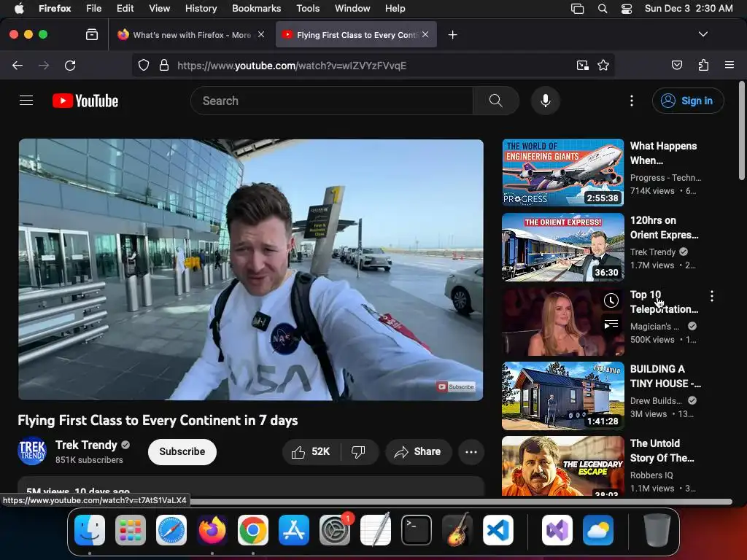Viewport: 747px width, 560px height.
Task: Open macOS Control Center icon
Action: click(x=627, y=9)
